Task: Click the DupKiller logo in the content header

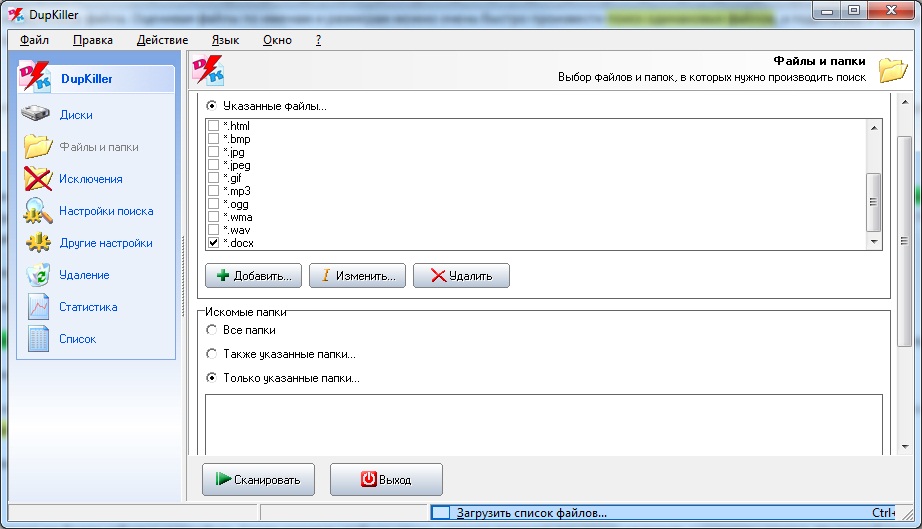Action: (207, 70)
